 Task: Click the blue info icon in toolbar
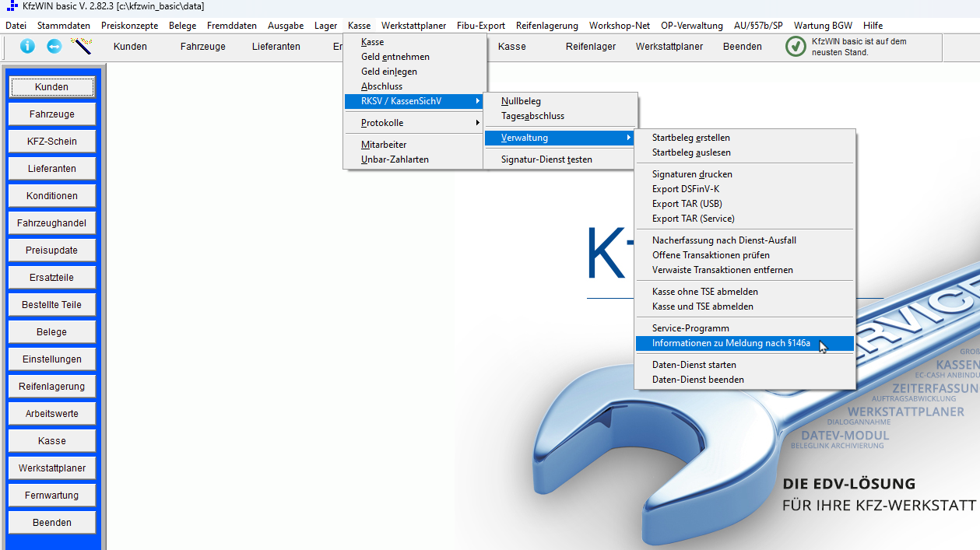pyautogui.click(x=27, y=46)
